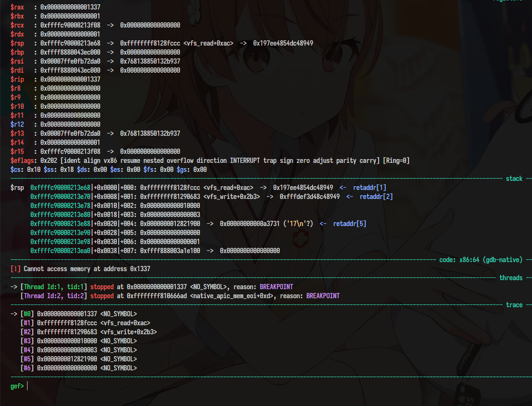The height and width of the screenshot is (406, 532).
Task: Click the trace section header
Action: (514, 305)
